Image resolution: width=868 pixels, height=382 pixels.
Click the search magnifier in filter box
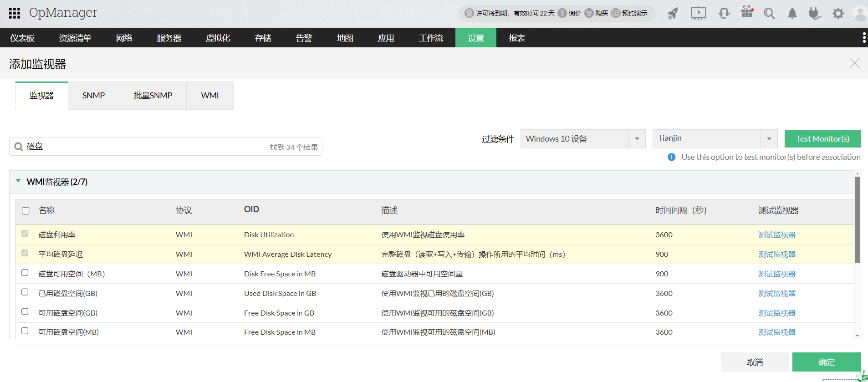[19, 147]
